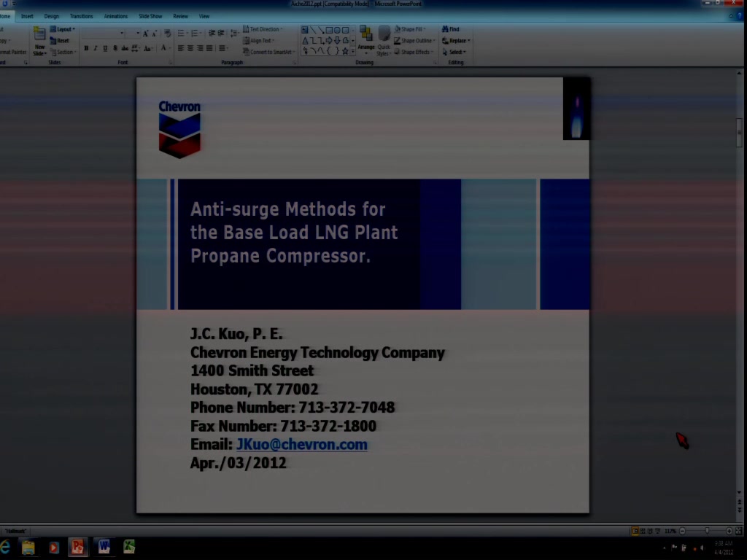Viewport: 747px width, 560px height.
Task: Expand the Section dropdown
Action: (63, 52)
